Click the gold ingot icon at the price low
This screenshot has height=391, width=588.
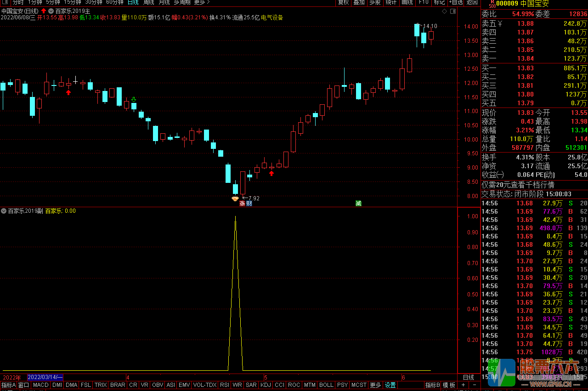[x=235, y=198]
